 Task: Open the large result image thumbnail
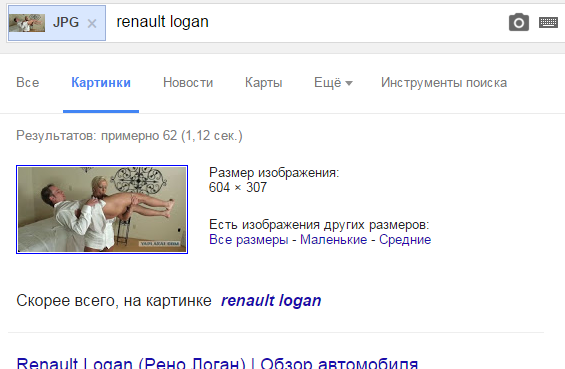click(102, 209)
